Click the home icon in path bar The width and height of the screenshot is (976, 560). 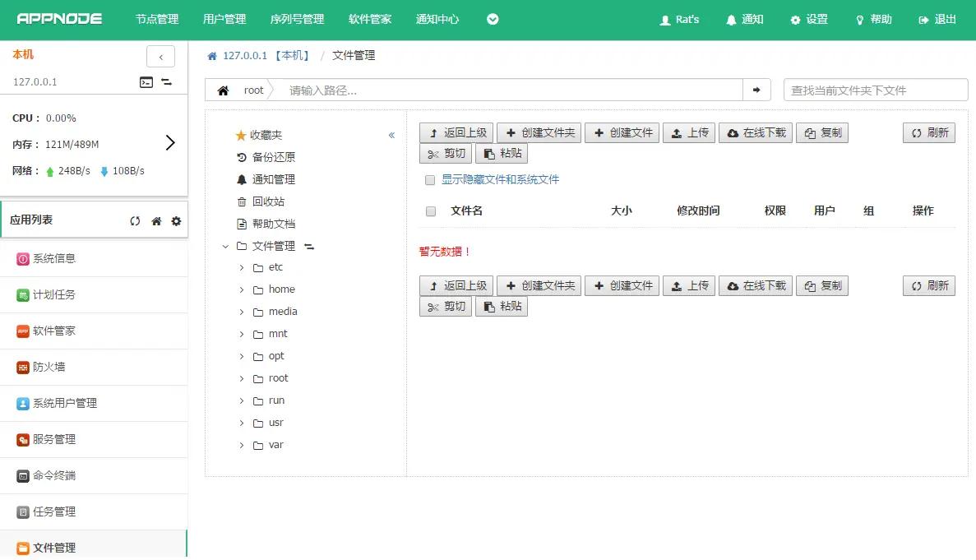pyautogui.click(x=223, y=90)
